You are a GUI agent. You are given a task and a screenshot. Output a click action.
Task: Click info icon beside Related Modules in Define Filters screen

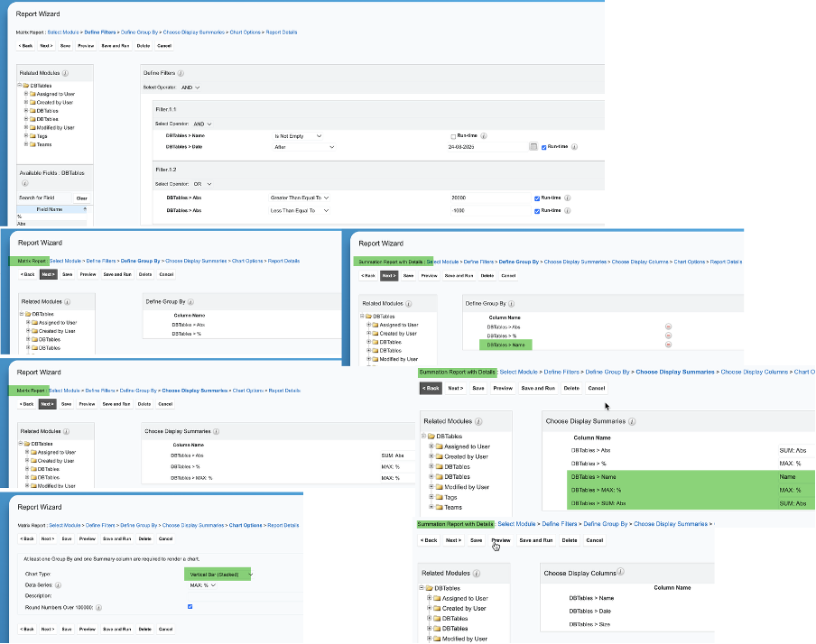[x=65, y=73]
